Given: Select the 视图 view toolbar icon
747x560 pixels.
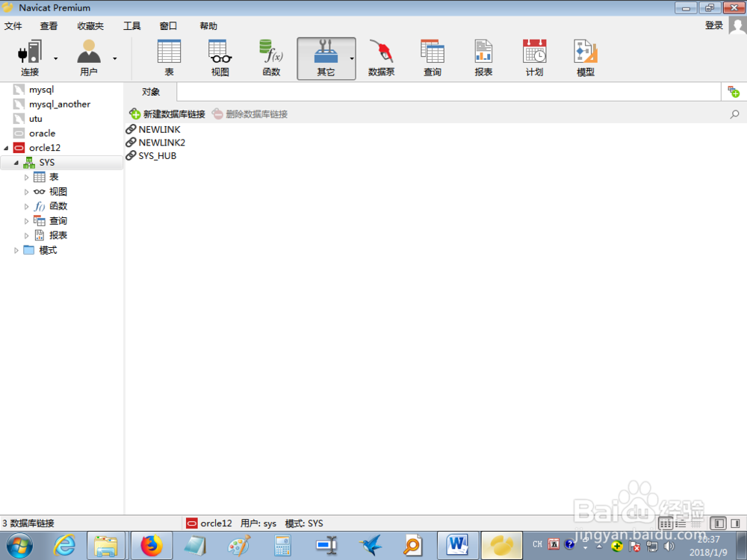Looking at the screenshot, I should coord(220,58).
